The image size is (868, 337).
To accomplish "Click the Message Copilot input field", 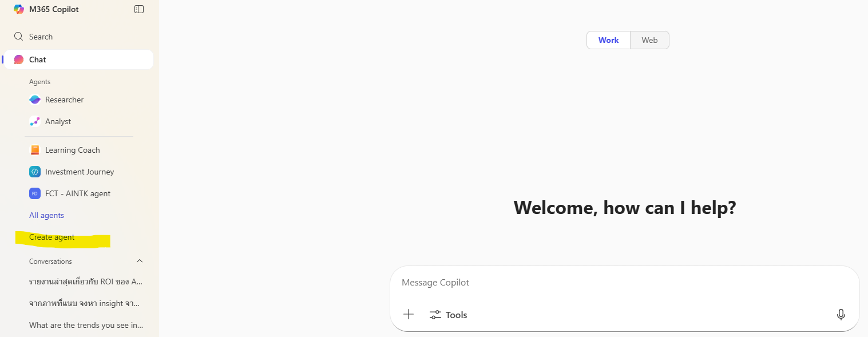I will coord(624,283).
